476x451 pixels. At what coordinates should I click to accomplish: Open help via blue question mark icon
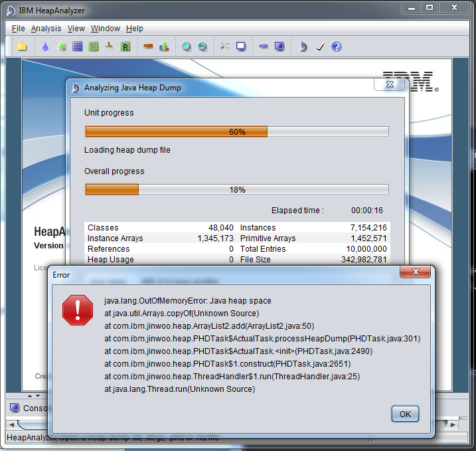pos(337,46)
